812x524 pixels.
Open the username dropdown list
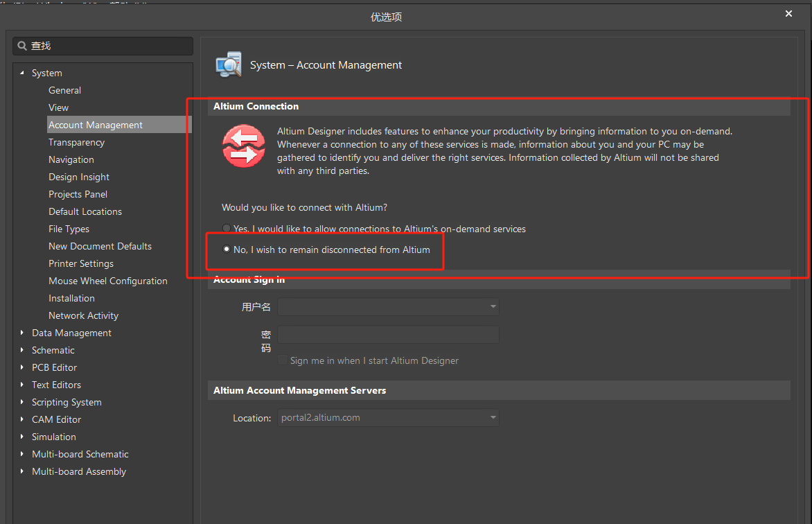tap(493, 306)
